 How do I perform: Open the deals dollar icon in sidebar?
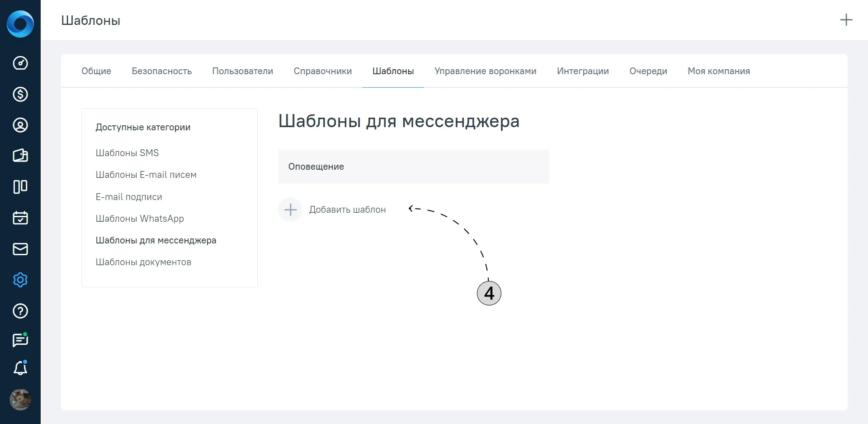click(x=20, y=94)
